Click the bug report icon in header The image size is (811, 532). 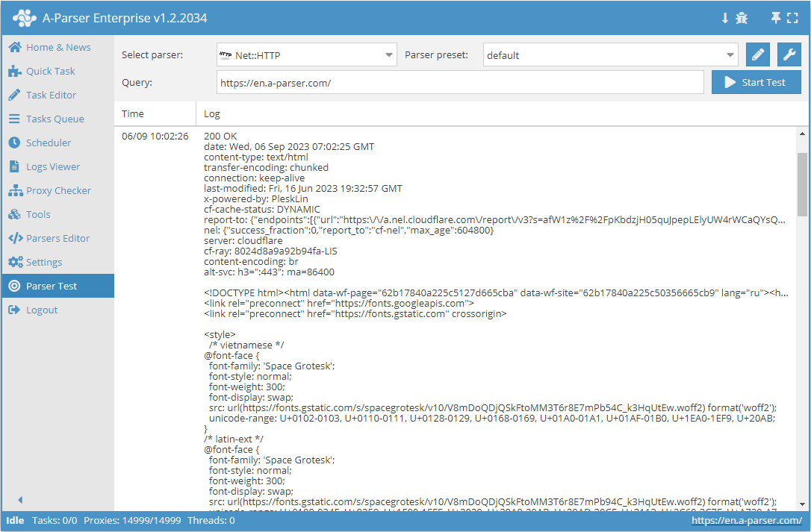tap(742, 18)
